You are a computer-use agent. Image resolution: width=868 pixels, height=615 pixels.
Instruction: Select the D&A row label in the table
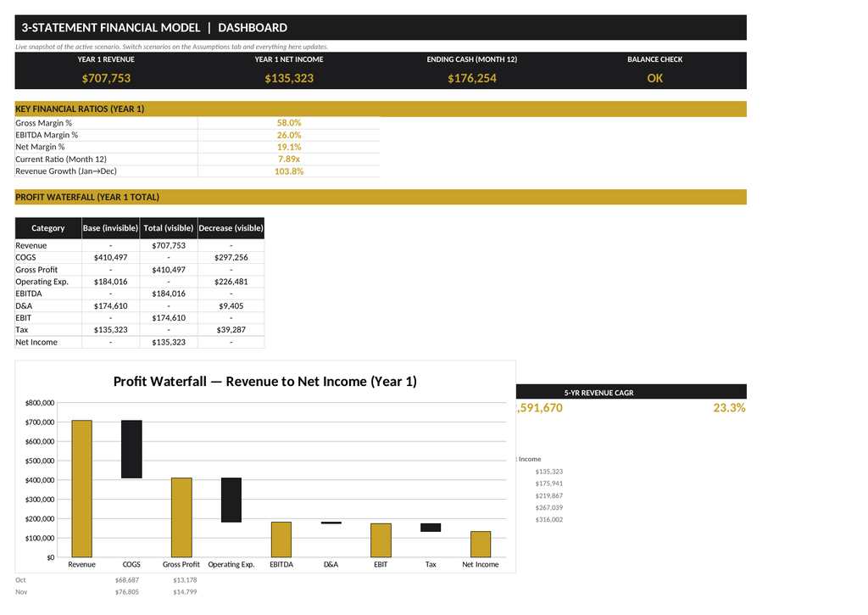24,306
